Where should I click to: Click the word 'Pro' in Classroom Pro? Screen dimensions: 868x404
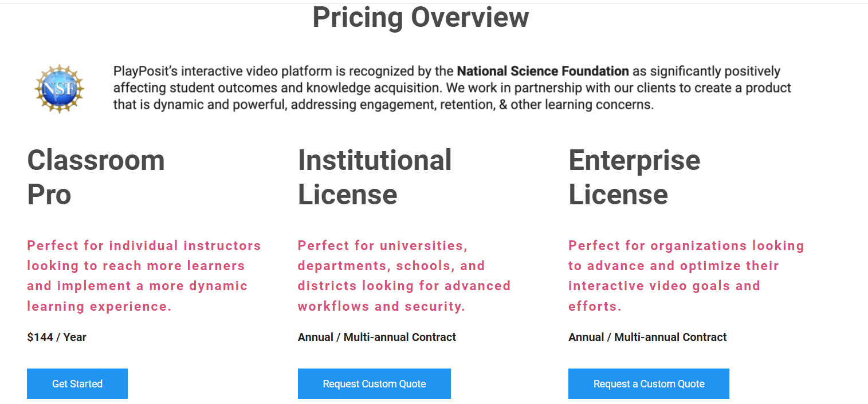[49, 195]
